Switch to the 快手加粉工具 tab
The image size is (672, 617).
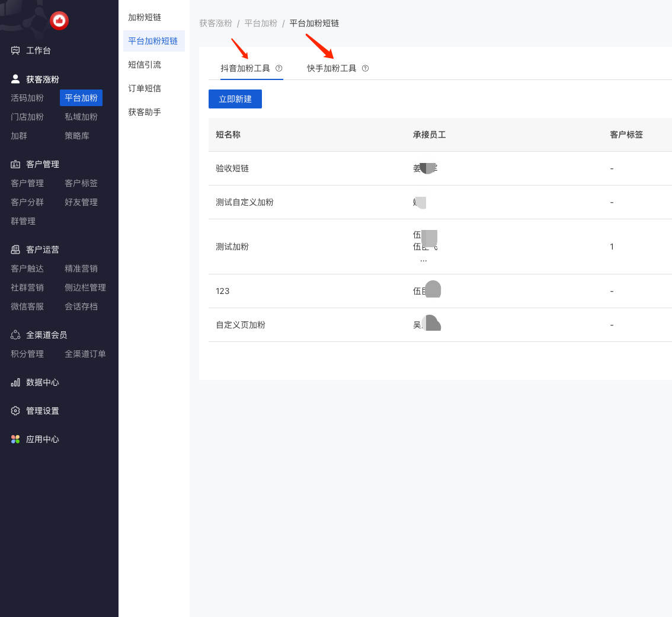pos(332,68)
